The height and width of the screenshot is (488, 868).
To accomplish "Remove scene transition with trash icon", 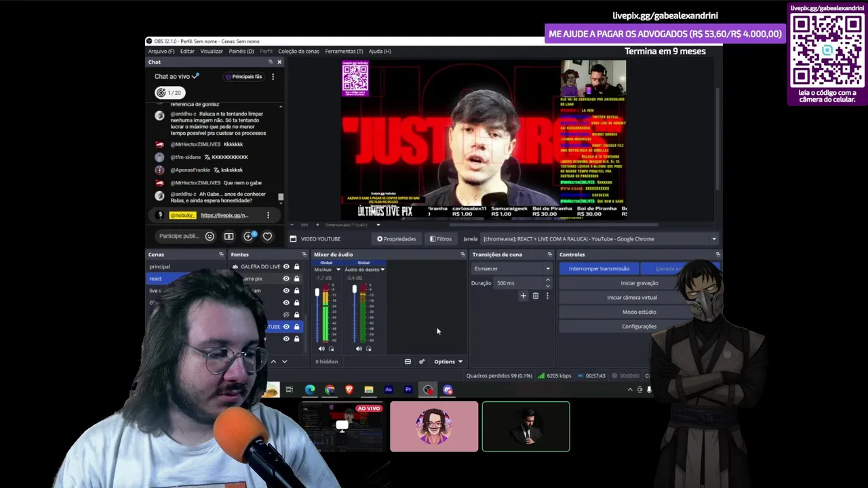I will pyautogui.click(x=535, y=296).
